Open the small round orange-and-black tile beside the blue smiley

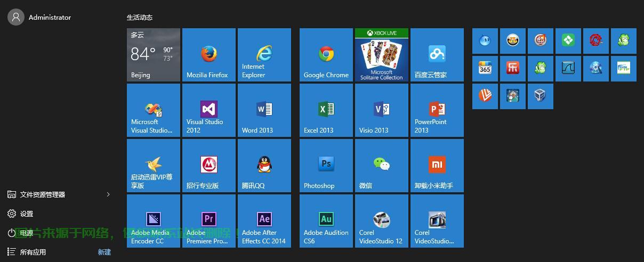coord(513,41)
